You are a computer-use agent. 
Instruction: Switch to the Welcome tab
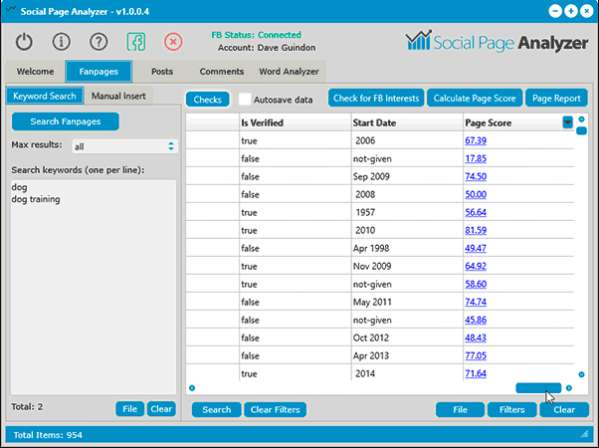pos(35,71)
